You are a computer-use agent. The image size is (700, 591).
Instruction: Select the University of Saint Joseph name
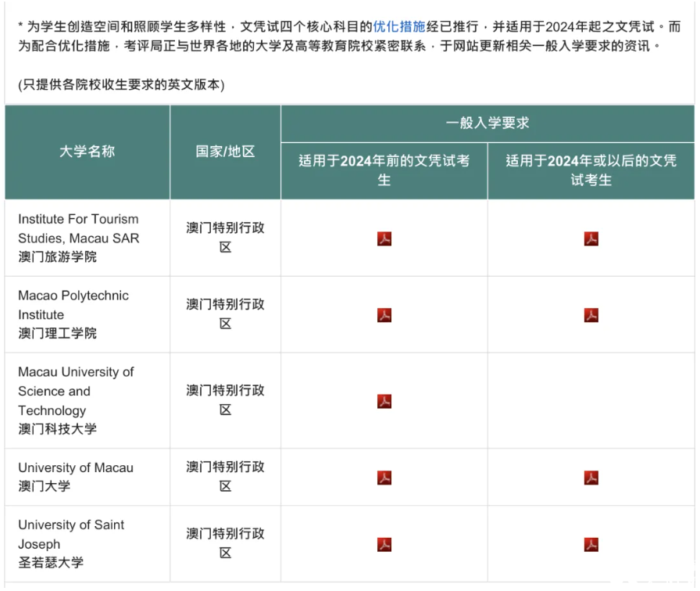[x=71, y=534]
